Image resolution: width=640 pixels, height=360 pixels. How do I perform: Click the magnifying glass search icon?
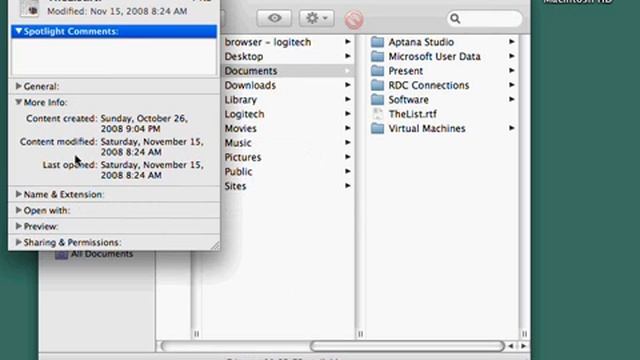tap(455, 18)
